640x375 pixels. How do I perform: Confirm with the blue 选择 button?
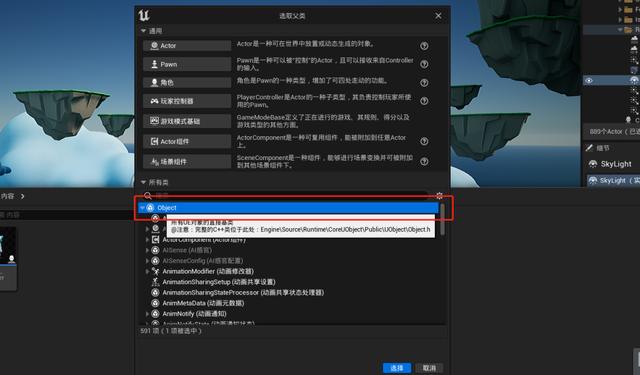(397, 368)
